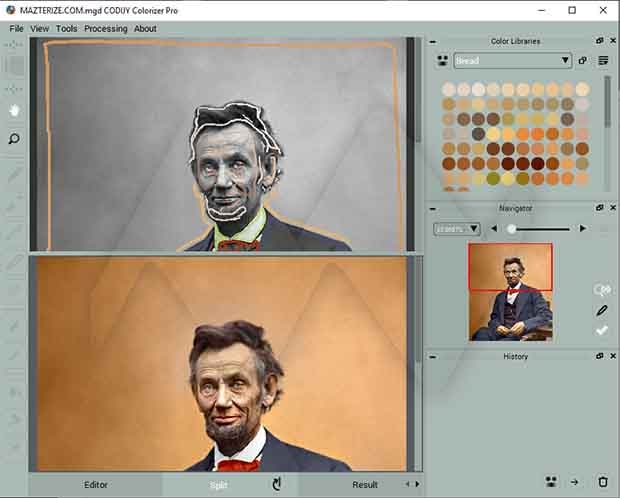Click the color swatches vertical scrollbar
620x498 pixels.
(x=608, y=103)
